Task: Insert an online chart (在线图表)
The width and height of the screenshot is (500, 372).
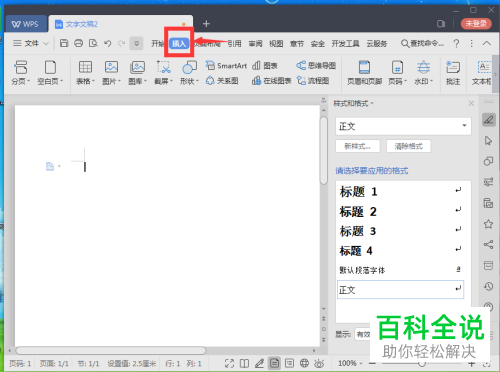Action: click(x=272, y=80)
